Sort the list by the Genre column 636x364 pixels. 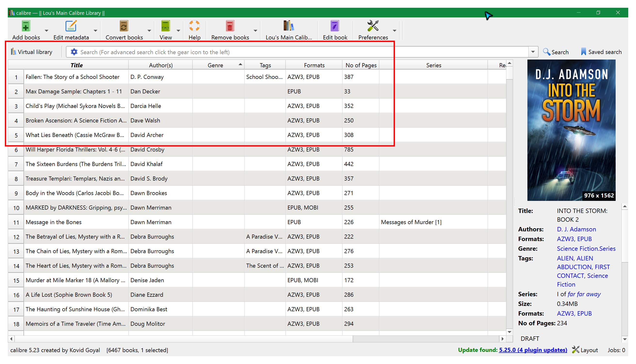215,65
